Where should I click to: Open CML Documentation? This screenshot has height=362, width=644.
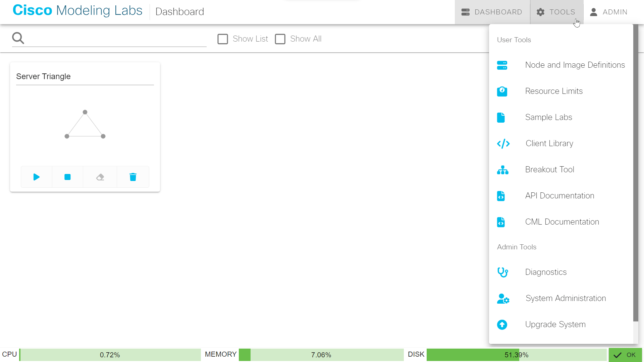(562, 222)
